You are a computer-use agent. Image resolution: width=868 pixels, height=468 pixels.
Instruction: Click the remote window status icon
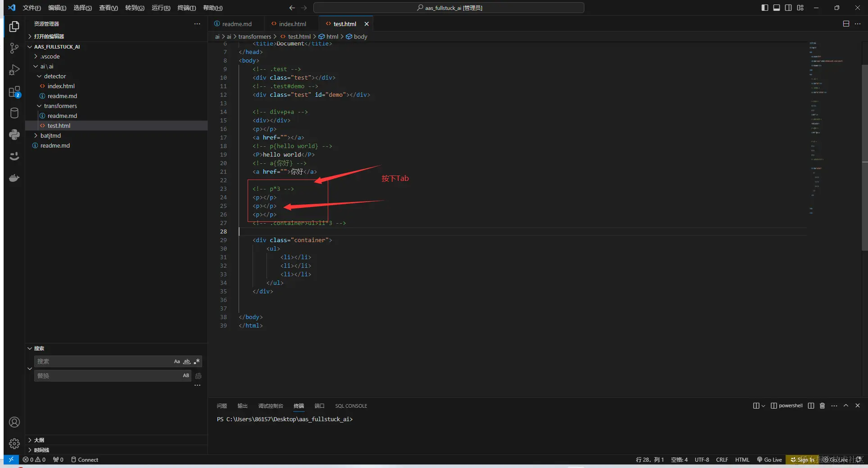click(11, 459)
